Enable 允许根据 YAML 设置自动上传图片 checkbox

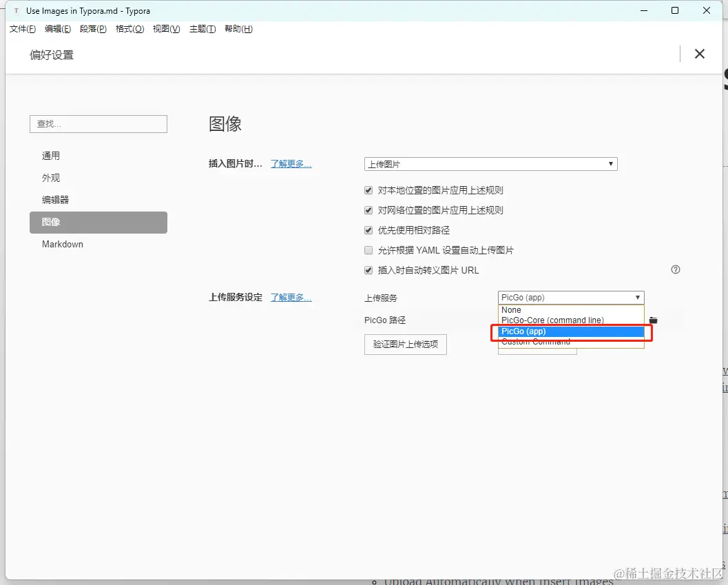[368, 250]
